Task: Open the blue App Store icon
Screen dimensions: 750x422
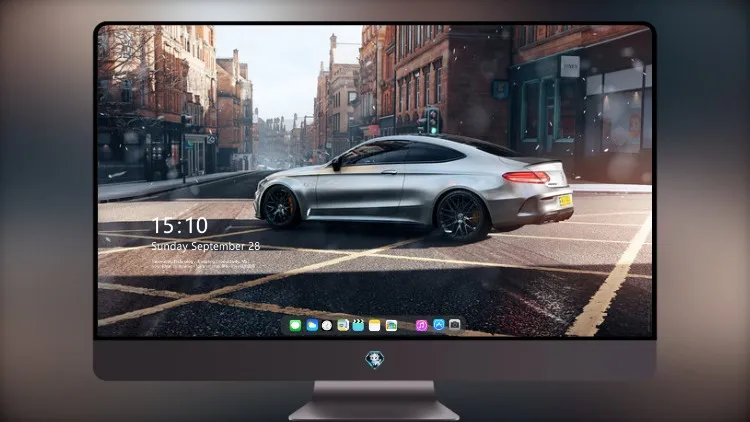Action: 439,325
